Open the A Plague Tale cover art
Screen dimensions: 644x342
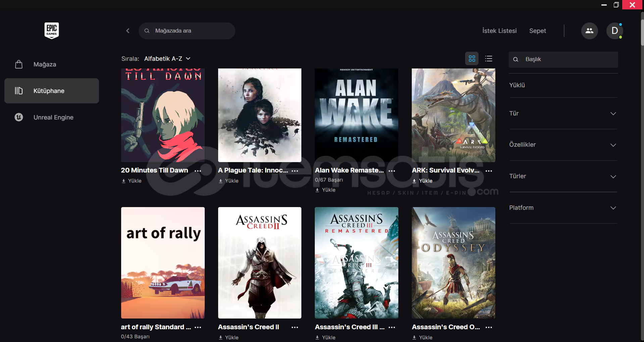(x=260, y=115)
